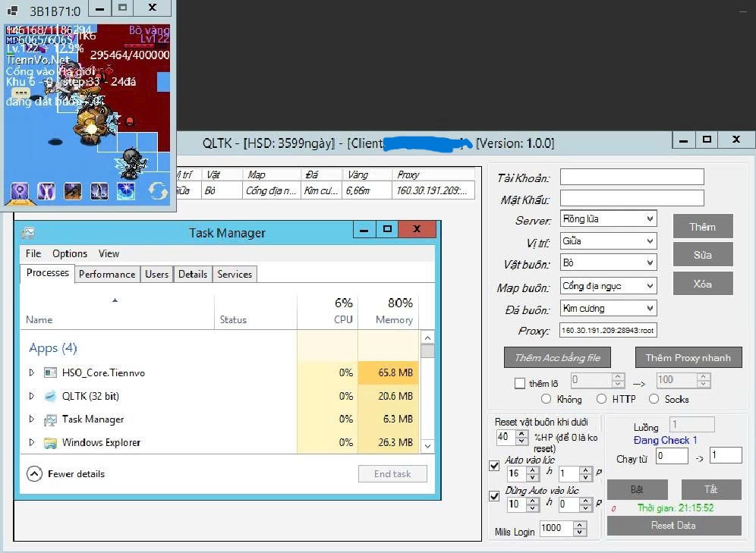Open the Options menu in Task Manager
The width and height of the screenshot is (756, 553).
[x=70, y=253]
